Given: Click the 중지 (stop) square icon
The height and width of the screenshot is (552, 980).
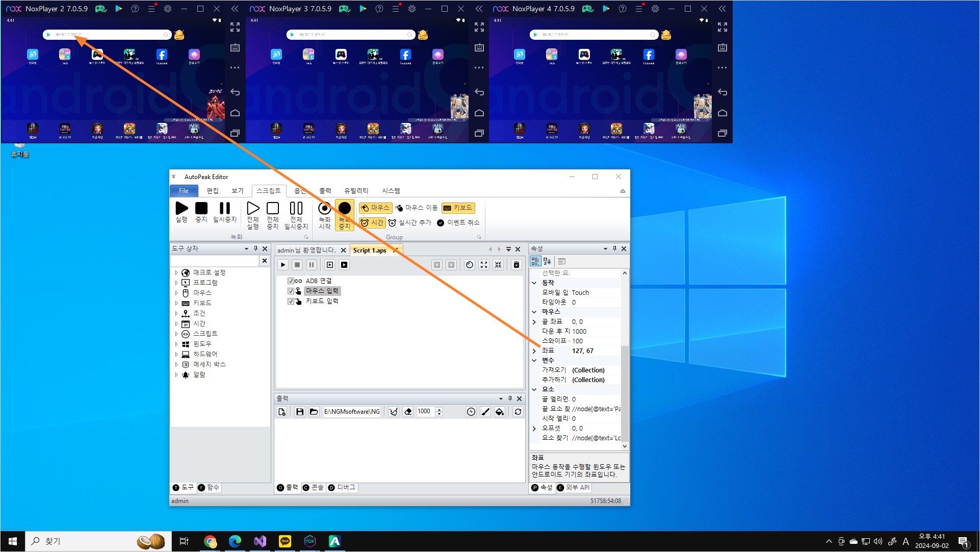Looking at the screenshot, I should click(201, 209).
